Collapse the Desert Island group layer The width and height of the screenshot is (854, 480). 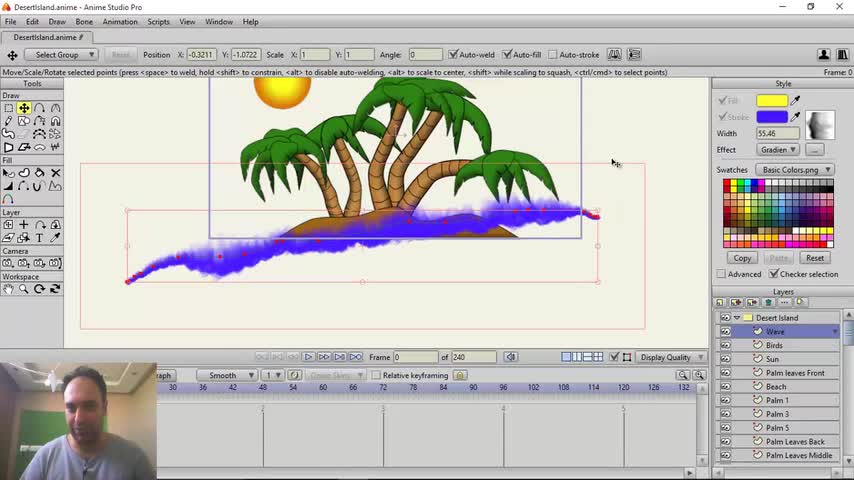click(x=737, y=318)
